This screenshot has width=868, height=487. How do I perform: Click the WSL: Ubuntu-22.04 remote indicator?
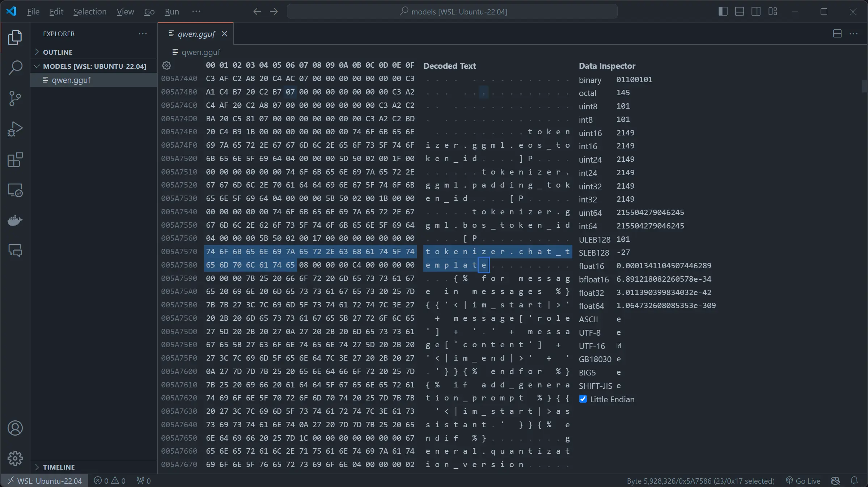pyautogui.click(x=45, y=481)
